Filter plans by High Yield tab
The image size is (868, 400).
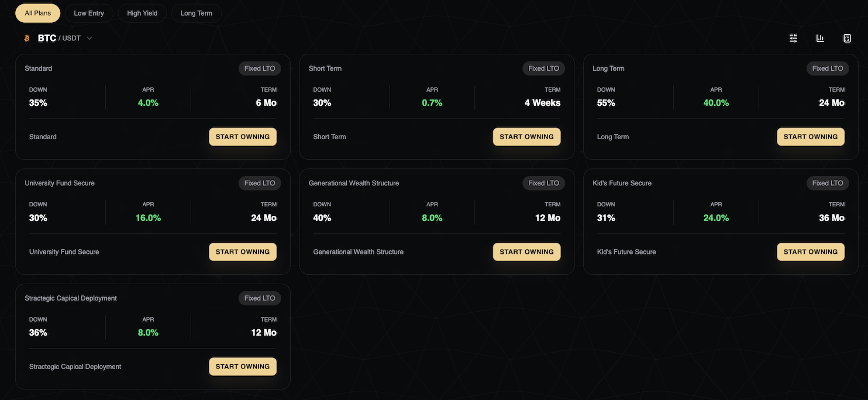[142, 13]
